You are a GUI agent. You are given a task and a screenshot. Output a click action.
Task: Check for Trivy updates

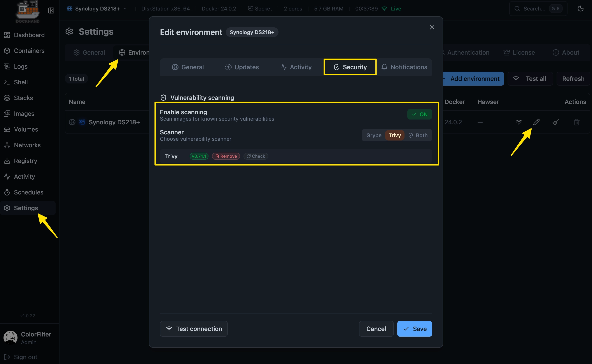coord(256,156)
